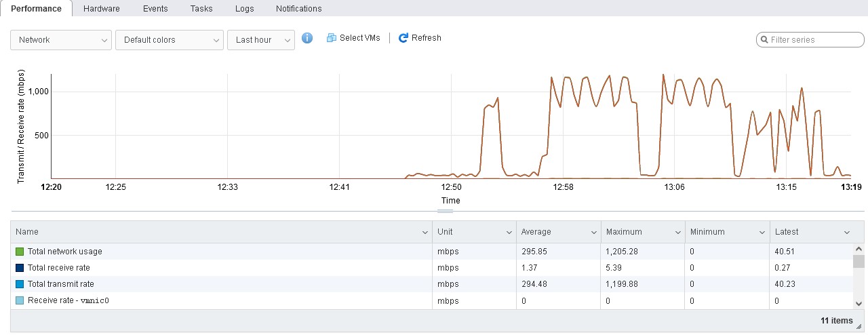
Task: Click the Time axis title
Action: click(451, 201)
